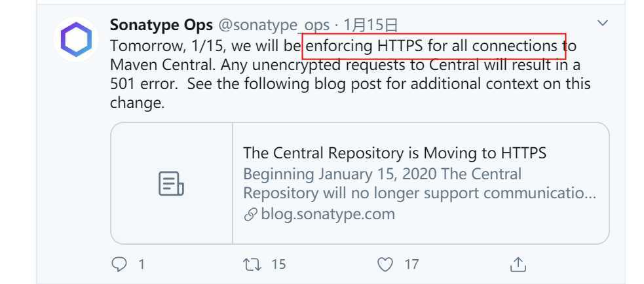Image resolution: width=644 pixels, height=284 pixels.
Task: Click the retweet count number 15
Action: [278, 265]
